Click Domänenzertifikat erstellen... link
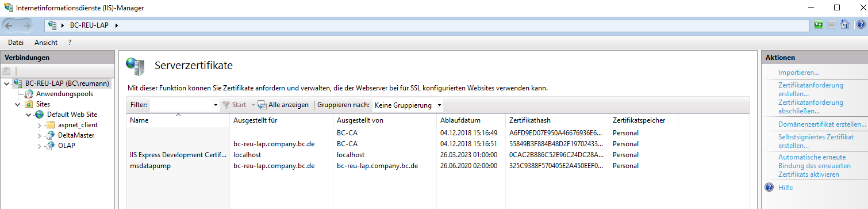 tap(822, 124)
